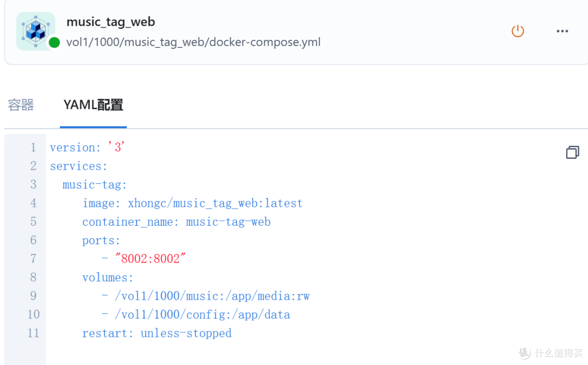Click the green running status indicator
The width and height of the screenshot is (588, 365).
click(x=54, y=42)
